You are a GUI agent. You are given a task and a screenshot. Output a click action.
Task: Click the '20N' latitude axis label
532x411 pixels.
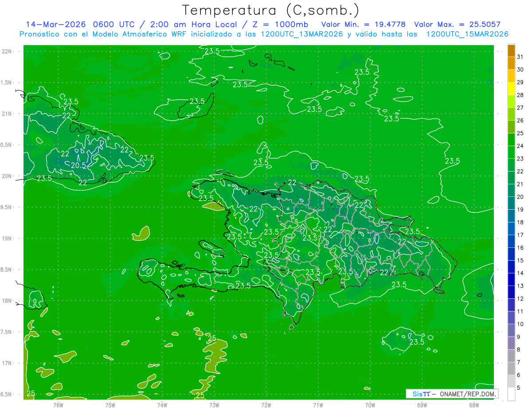point(7,176)
